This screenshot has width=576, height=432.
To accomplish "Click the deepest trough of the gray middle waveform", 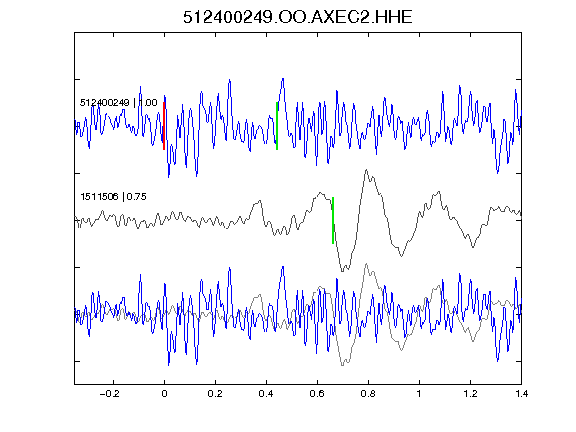I will pos(343,270).
